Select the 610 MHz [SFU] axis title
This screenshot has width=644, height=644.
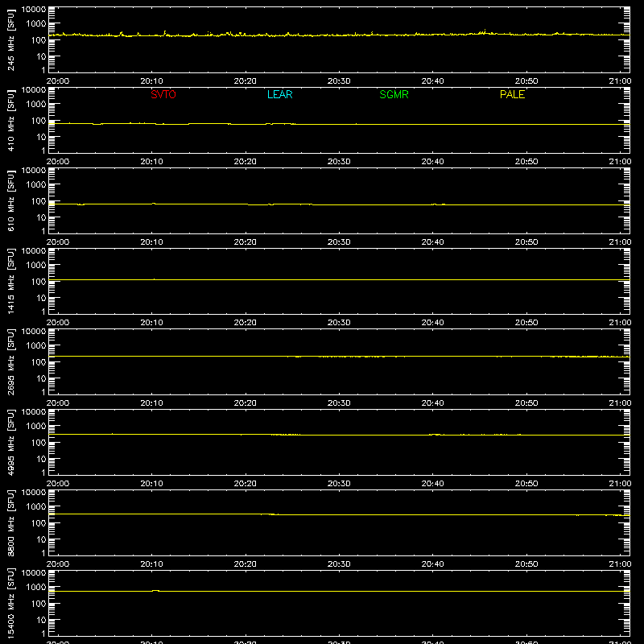coord(11,200)
